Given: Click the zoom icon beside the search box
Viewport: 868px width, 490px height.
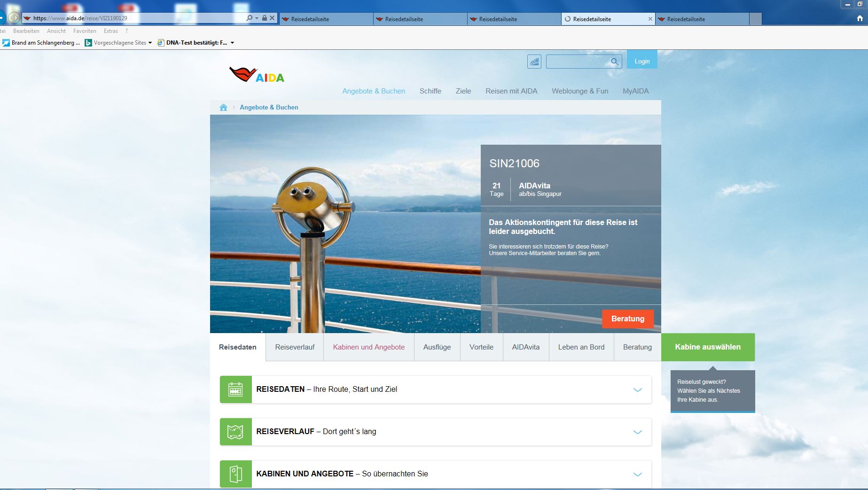Looking at the screenshot, I should tap(534, 62).
